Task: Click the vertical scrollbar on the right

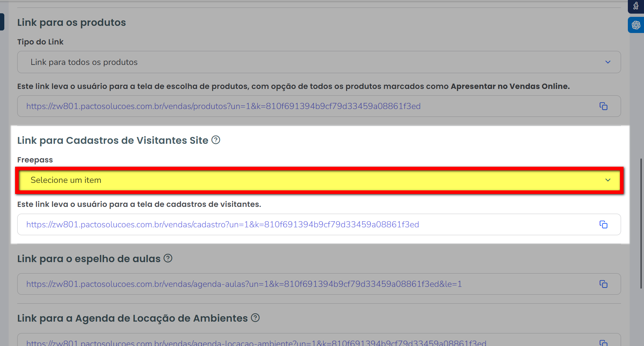Action: [x=641, y=223]
